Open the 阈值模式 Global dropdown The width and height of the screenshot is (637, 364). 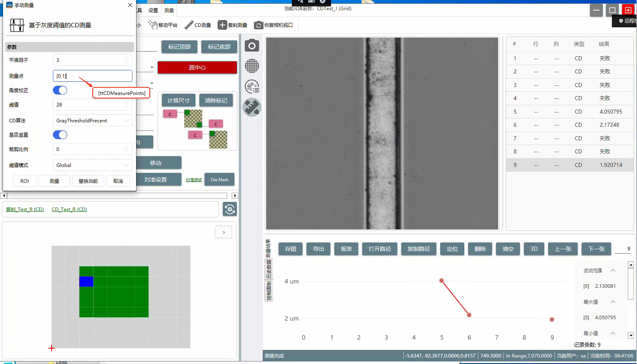pyautogui.click(x=93, y=165)
